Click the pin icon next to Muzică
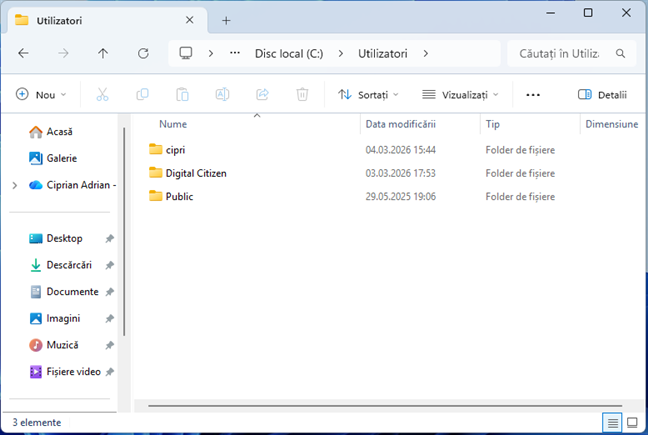Viewport: 648px width, 435px height. click(x=110, y=345)
